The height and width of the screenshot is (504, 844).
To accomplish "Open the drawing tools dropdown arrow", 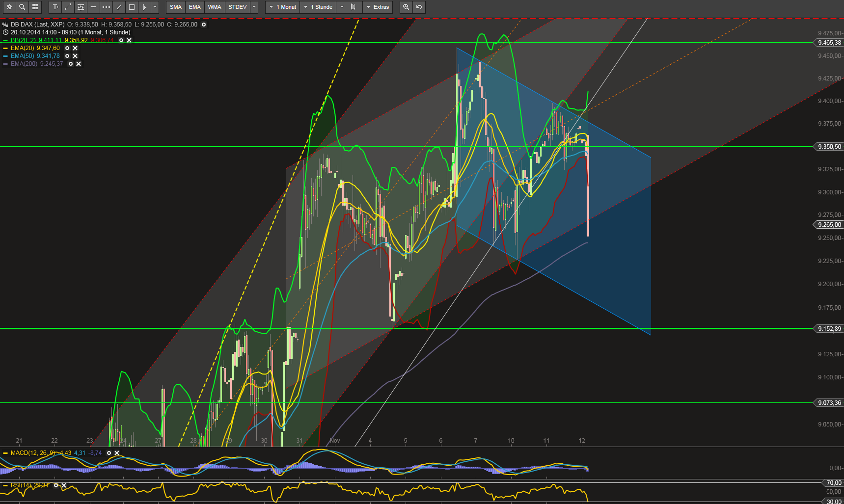I will click(155, 7).
